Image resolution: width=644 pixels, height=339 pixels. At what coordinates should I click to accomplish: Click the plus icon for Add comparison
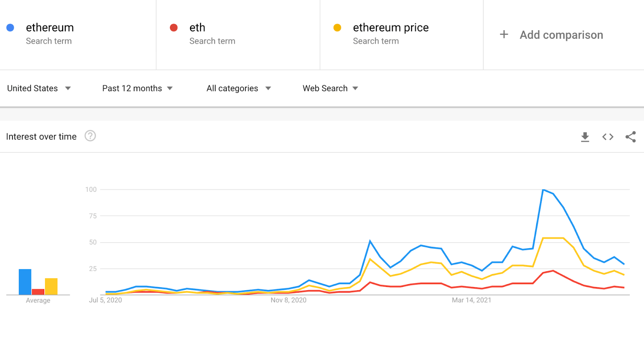[x=504, y=35]
